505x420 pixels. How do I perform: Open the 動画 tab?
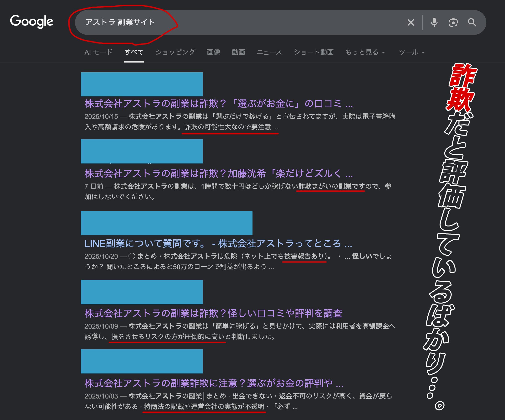(x=239, y=52)
